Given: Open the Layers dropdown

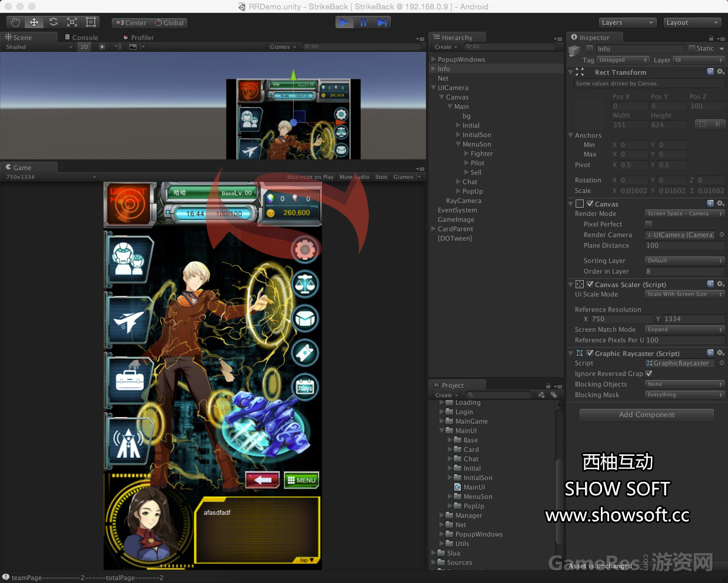Looking at the screenshot, I should [627, 22].
